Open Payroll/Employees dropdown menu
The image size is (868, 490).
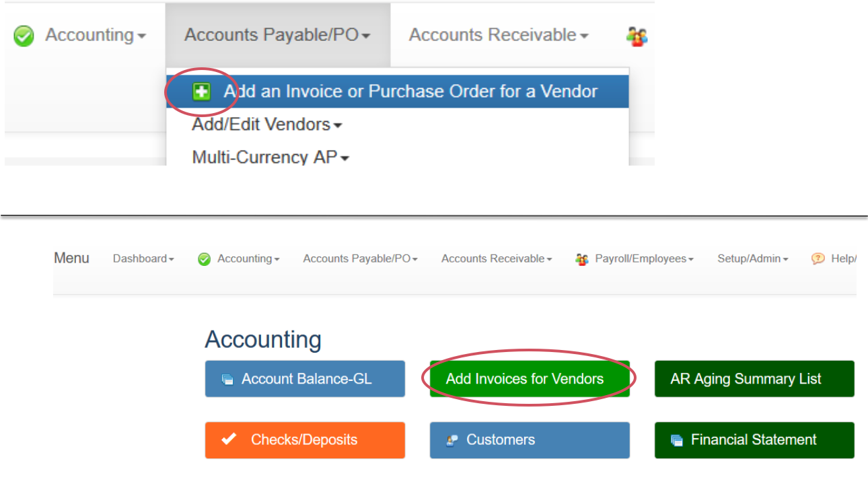click(x=644, y=258)
